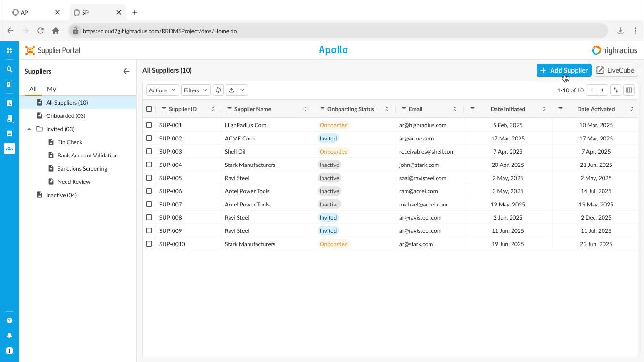
Task: Select the suppliers people icon in left rail
Action: pyautogui.click(x=9, y=148)
